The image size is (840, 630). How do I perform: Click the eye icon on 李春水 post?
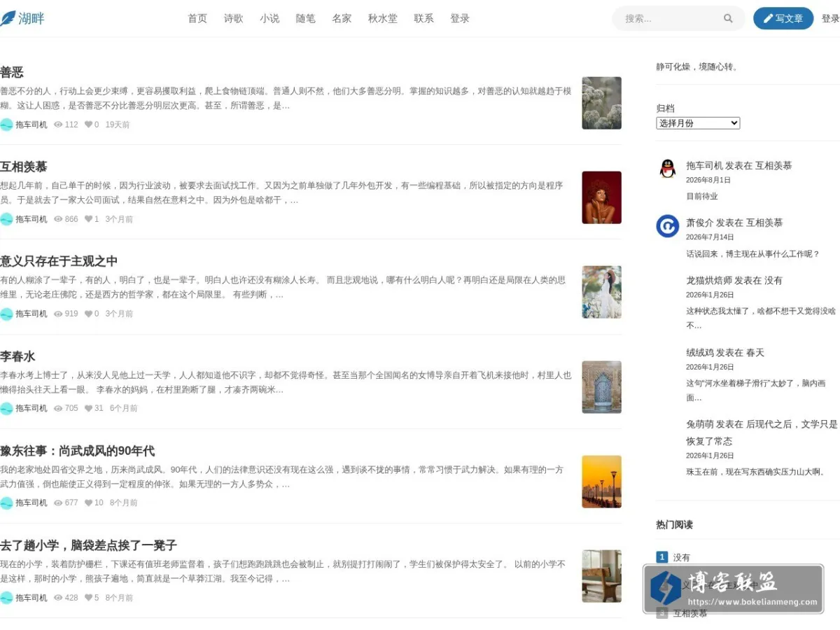tap(58, 408)
